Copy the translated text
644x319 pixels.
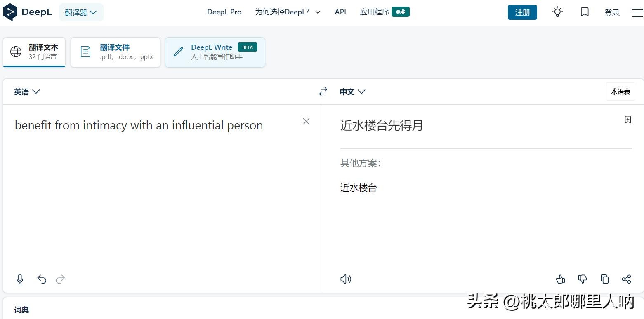point(605,279)
